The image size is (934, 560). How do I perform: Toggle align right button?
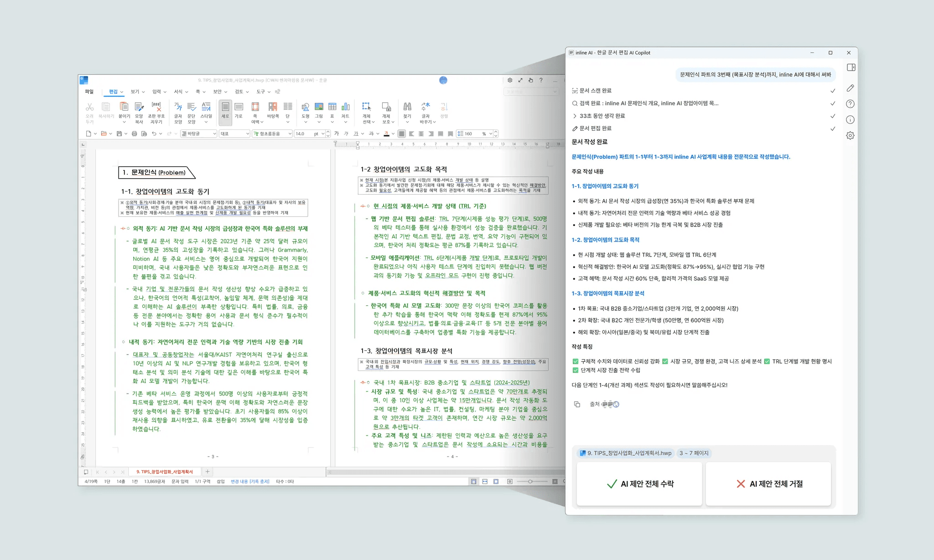tap(431, 134)
